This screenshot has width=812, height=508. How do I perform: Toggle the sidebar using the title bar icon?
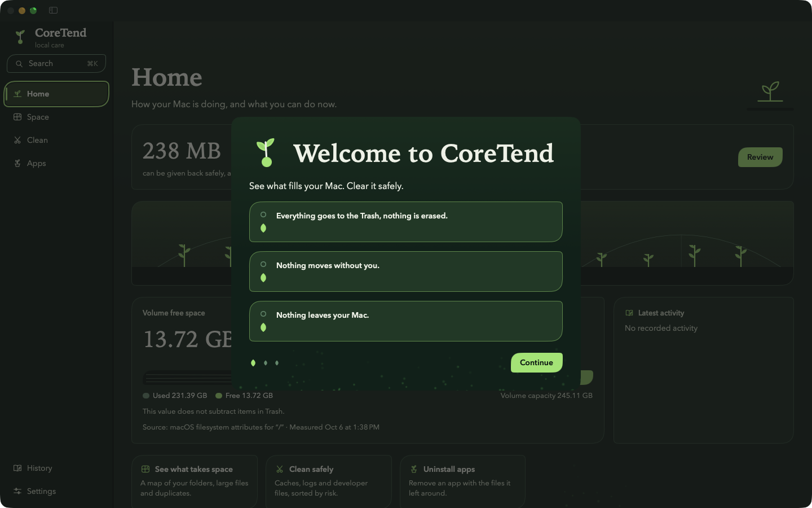53,10
